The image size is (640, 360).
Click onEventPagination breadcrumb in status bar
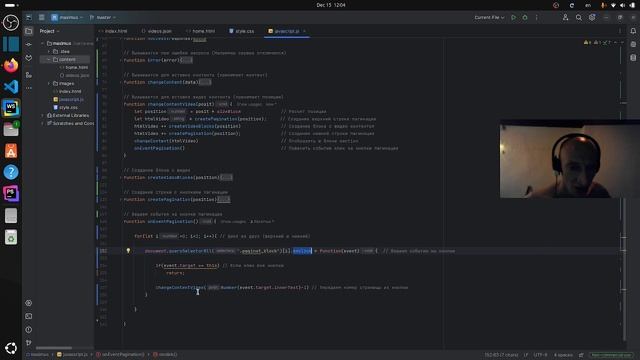point(121,355)
